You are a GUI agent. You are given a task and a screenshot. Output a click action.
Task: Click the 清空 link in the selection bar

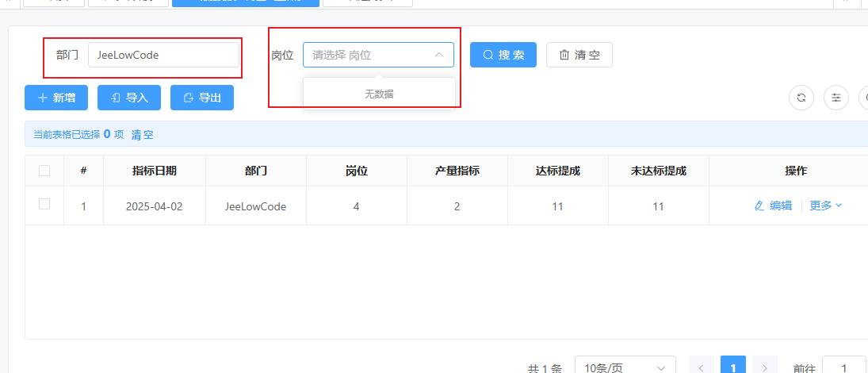[143, 135]
